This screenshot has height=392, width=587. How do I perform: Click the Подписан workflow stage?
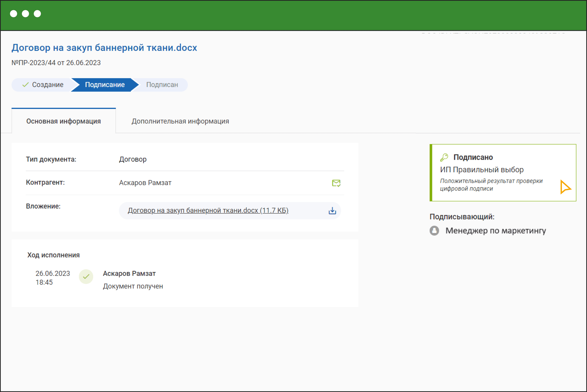click(162, 85)
